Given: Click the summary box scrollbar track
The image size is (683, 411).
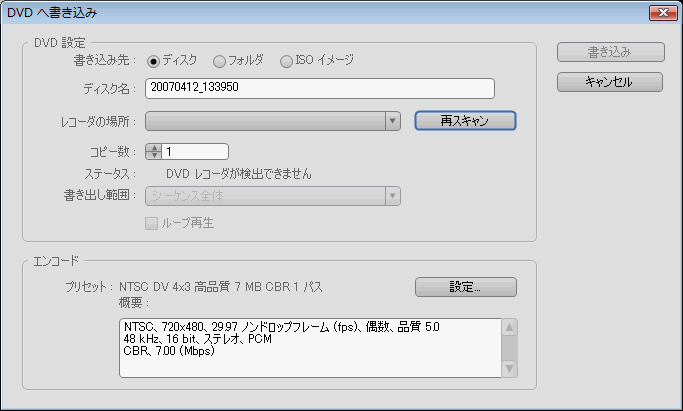Looking at the screenshot, I should pos(509,348).
